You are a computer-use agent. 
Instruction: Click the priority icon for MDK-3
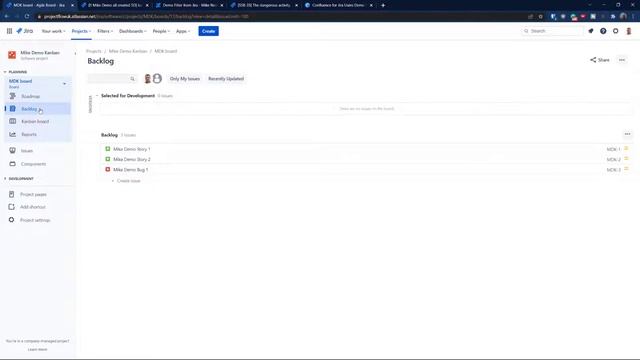coord(626,169)
